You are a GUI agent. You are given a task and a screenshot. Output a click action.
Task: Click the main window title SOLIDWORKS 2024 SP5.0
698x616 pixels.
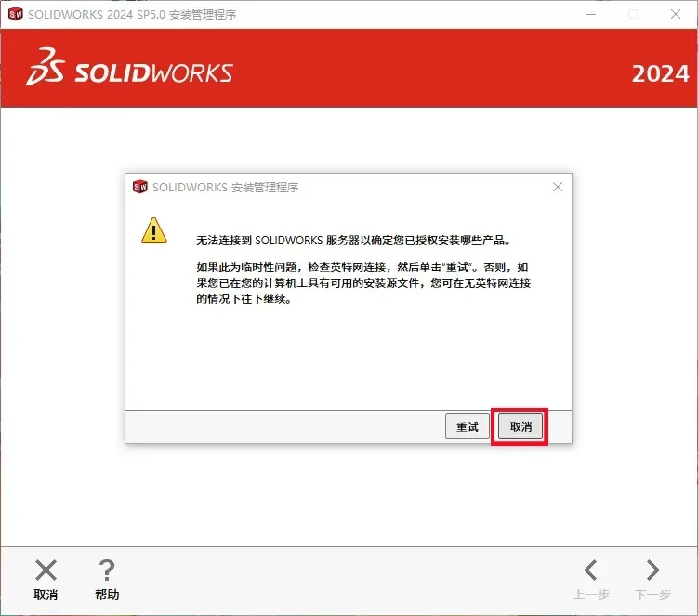(97, 14)
